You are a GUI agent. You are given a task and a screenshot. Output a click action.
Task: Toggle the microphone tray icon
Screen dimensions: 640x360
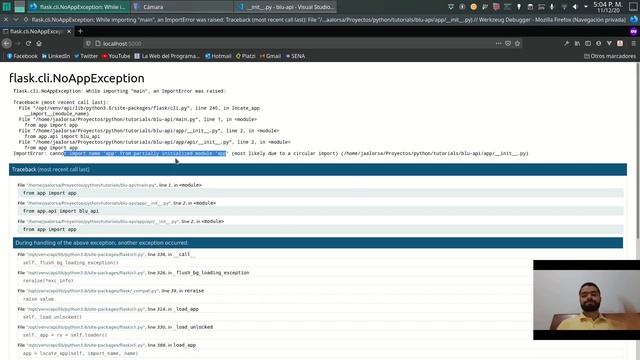(552, 7)
